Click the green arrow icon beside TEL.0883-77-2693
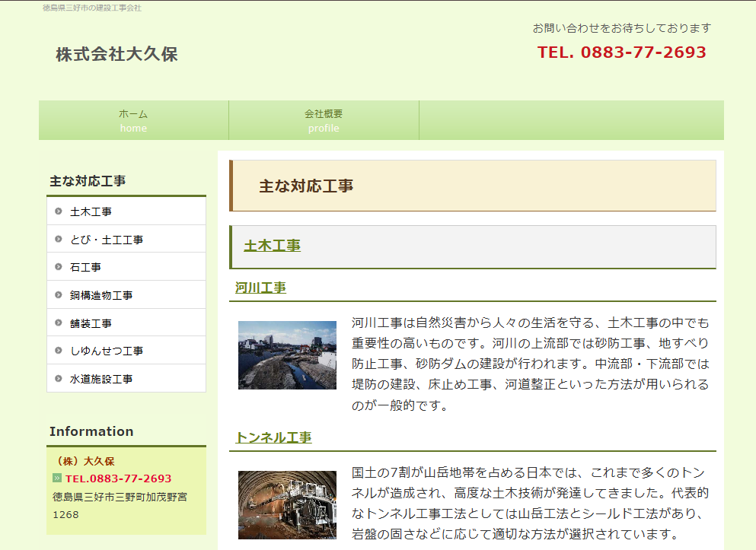This screenshot has width=756, height=550. pyautogui.click(x=57, y=478)
